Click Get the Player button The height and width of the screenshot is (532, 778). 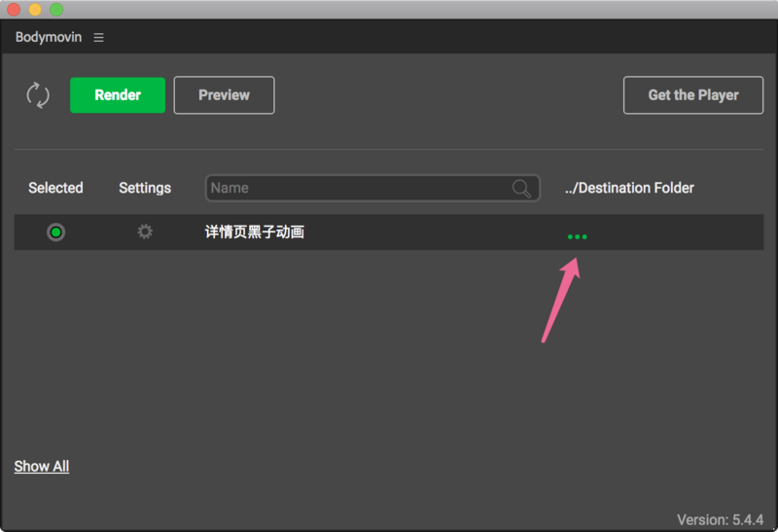(x=693, y=95)
